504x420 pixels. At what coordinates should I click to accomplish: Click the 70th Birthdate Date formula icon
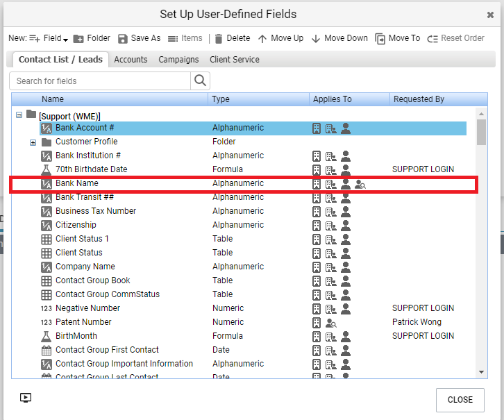pos(47,169)
